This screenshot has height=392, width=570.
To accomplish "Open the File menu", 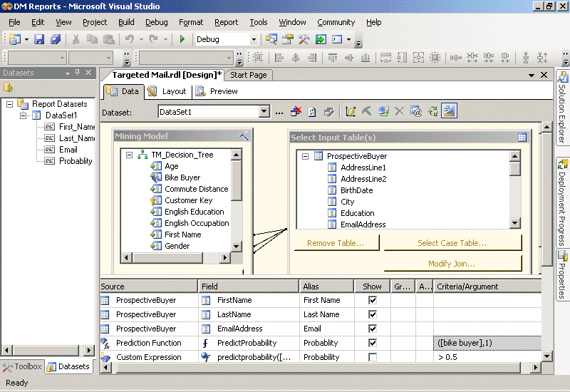I will pyautogui.click(x=14, y=22).
